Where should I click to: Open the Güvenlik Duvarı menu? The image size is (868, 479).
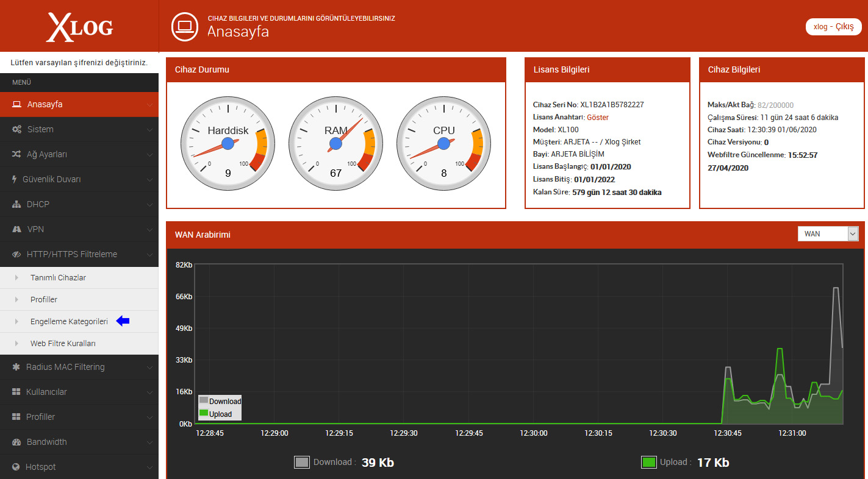pos(79,179)
